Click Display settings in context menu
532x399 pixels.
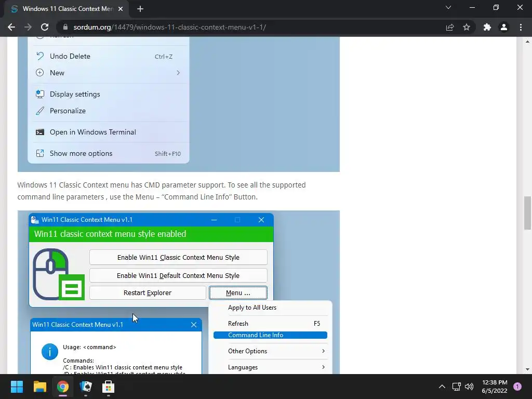109,95
